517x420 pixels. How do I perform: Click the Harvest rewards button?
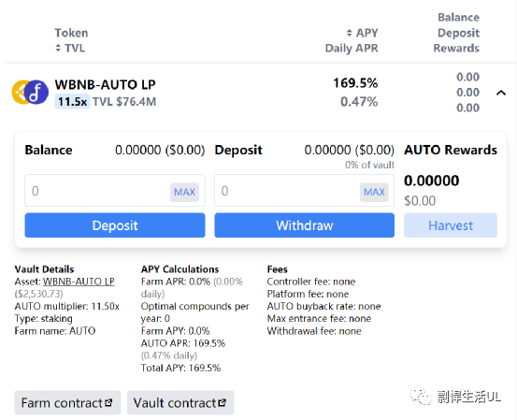coord(451,225)
